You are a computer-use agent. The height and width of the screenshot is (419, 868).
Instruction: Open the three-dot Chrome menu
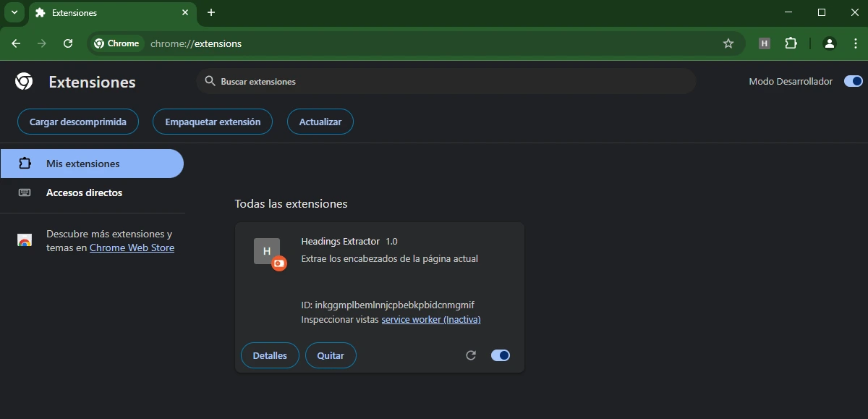pos(855,43)
